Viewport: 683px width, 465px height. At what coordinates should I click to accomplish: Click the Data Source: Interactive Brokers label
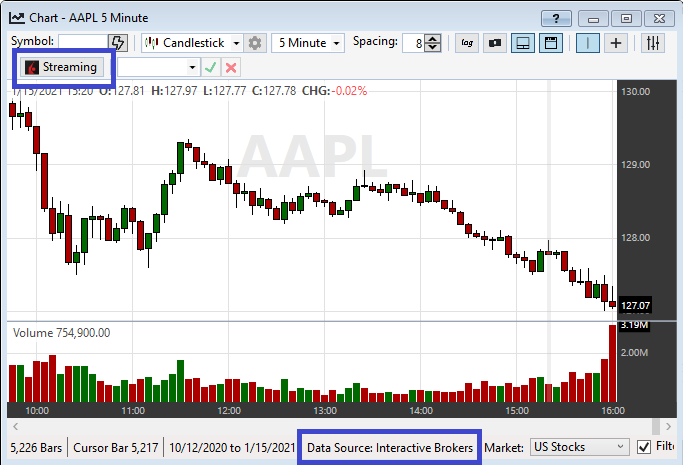pos(390,448)
